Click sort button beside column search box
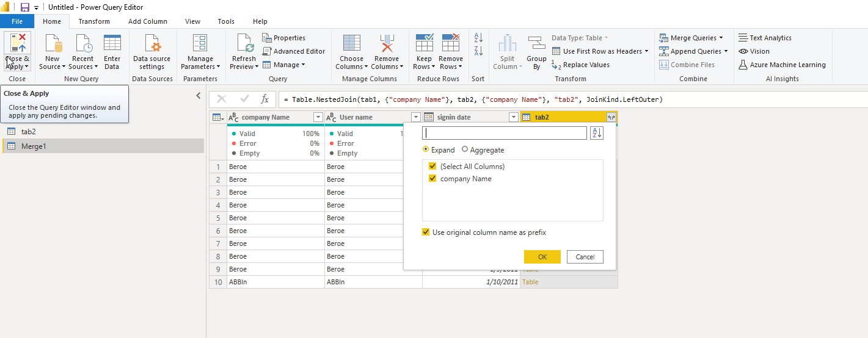The image size is (868, 338). (597, 133)
